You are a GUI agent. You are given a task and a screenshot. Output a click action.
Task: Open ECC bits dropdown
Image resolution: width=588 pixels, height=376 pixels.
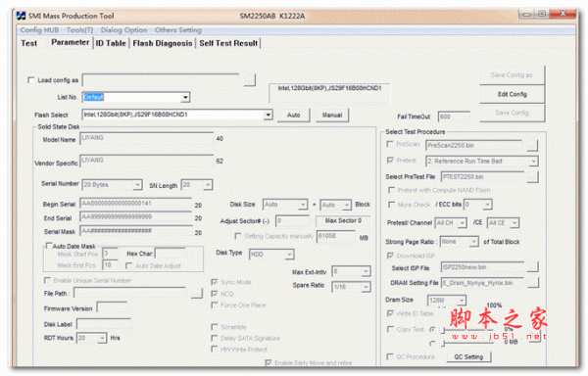pyautogui.click(x=487, y=205)
